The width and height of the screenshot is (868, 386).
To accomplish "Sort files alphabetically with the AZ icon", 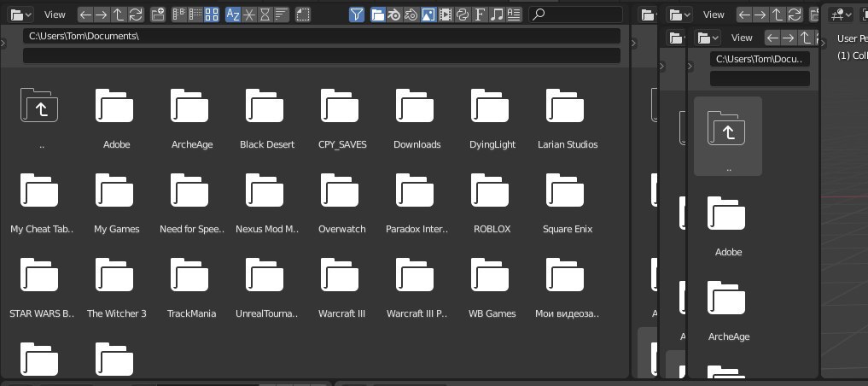I will [x=233, y=15].
